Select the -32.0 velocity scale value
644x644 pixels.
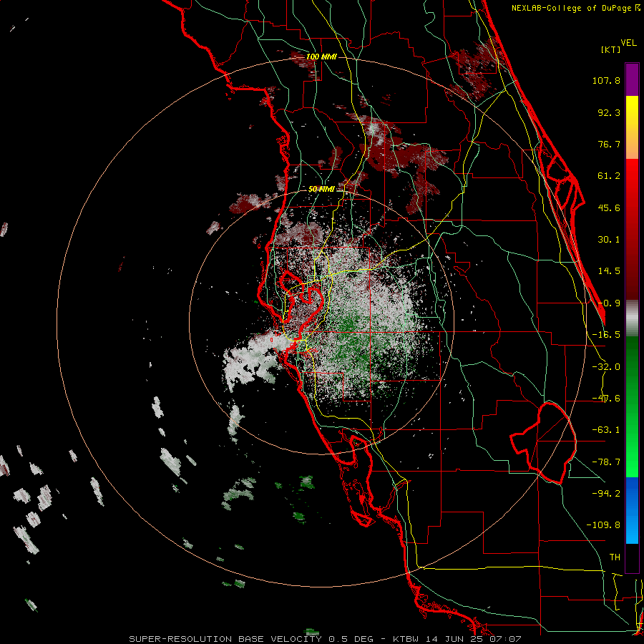click(606, 367)
